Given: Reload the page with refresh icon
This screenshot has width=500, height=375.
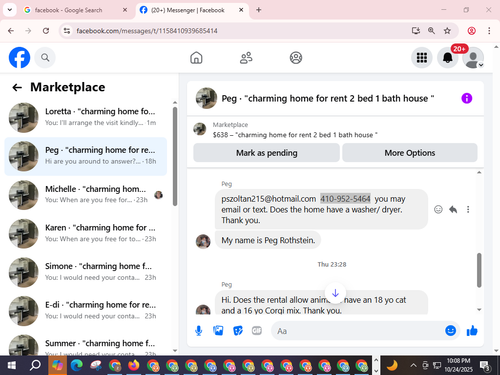Looking at the screenshot, I should [x=46, y=31].
